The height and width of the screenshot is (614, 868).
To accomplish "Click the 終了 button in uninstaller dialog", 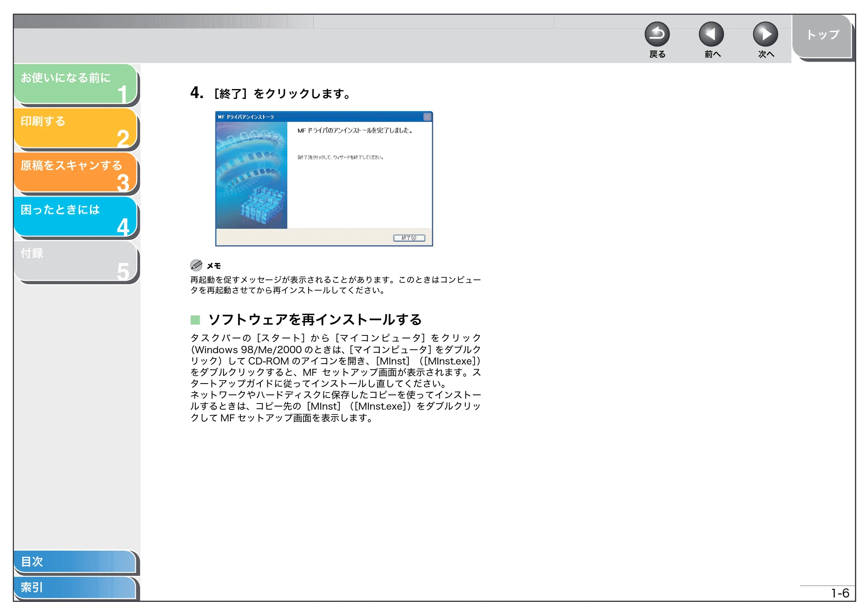I will pos(409,238).
